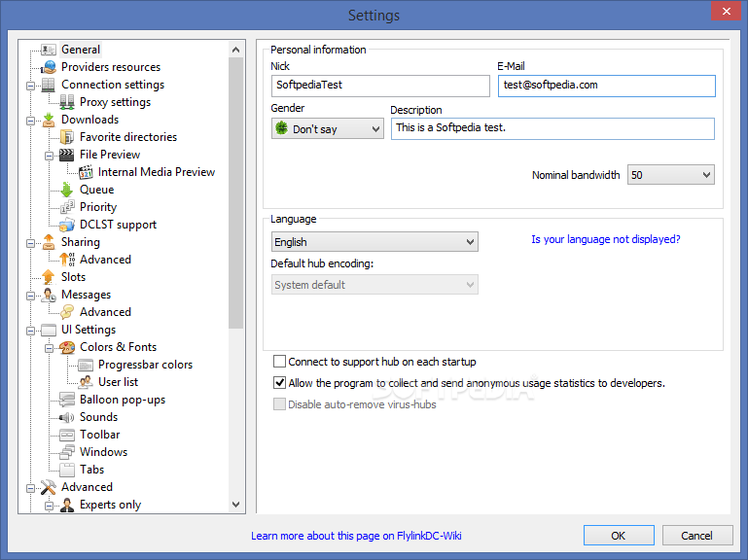Click the Downloads tray icon
The height and width of the screenshot is (560, 748).
(49, 120)
